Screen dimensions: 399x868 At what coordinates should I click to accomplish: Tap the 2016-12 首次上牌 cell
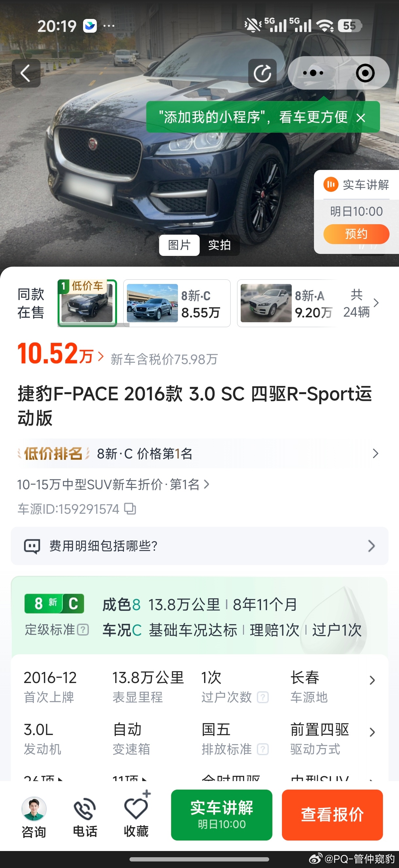pyautogui.click(x=50, y=686)
